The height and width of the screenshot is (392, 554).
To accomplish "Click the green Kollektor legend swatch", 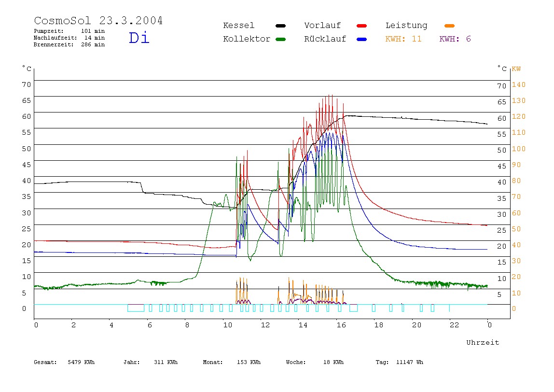I will [x=280, y=39].
